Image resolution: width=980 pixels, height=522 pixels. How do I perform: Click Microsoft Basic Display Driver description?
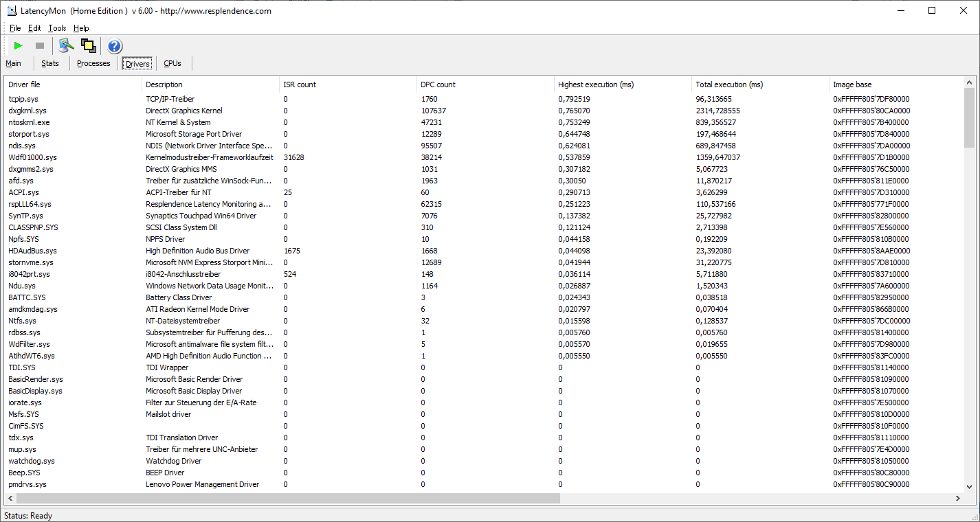194,391
